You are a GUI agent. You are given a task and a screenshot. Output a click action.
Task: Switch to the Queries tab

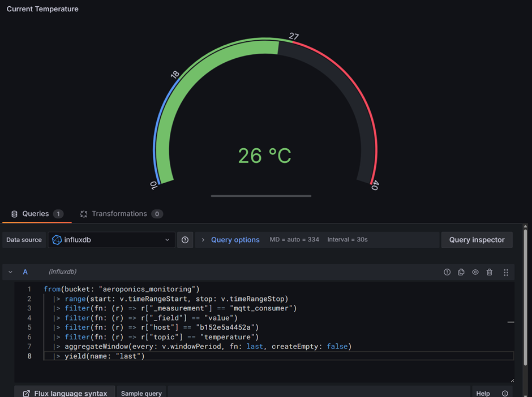[37, 214]
